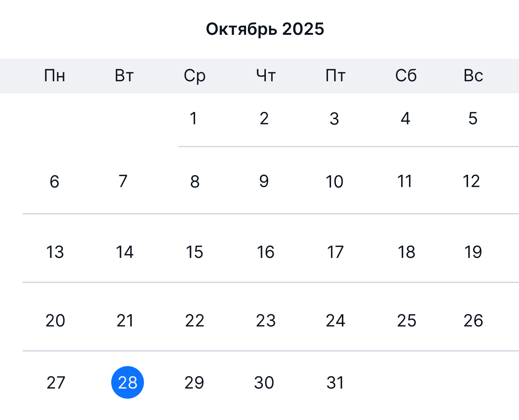Select date 14 under Вт

click(x=125, y=252)
